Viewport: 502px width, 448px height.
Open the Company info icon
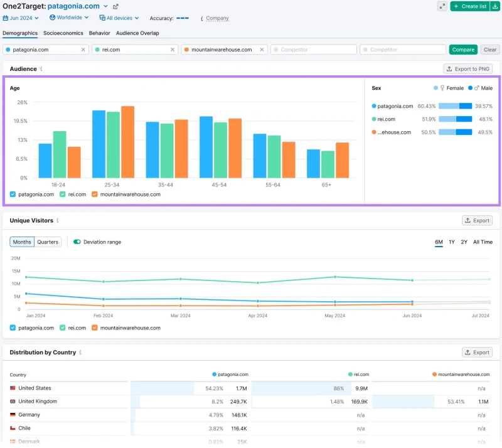201,19
